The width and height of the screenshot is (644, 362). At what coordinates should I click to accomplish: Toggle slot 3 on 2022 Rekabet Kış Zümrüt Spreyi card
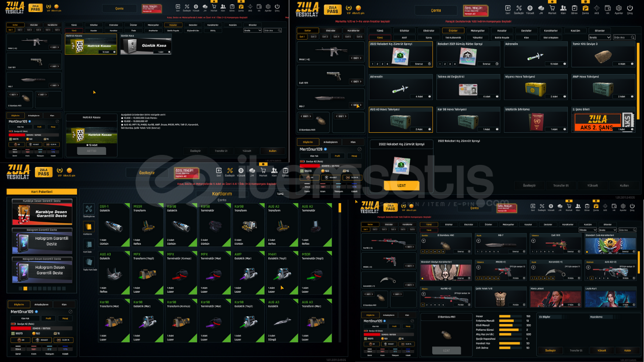point(381,64)
